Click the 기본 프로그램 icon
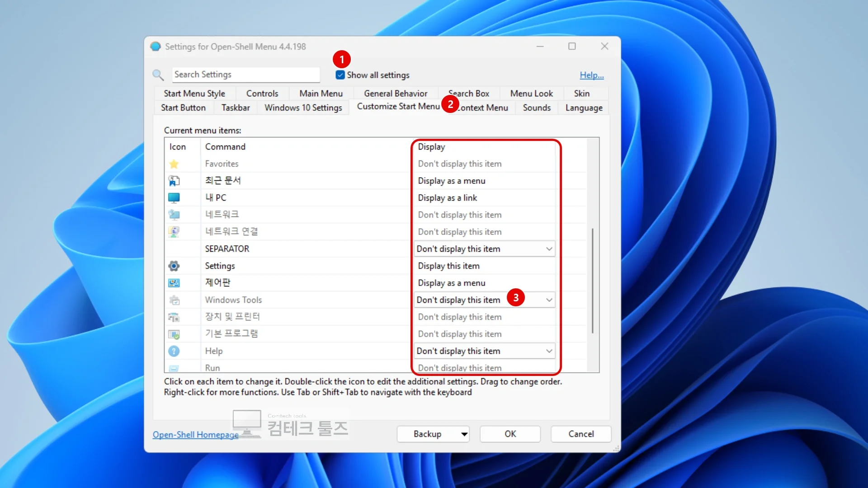 (174, 334)
